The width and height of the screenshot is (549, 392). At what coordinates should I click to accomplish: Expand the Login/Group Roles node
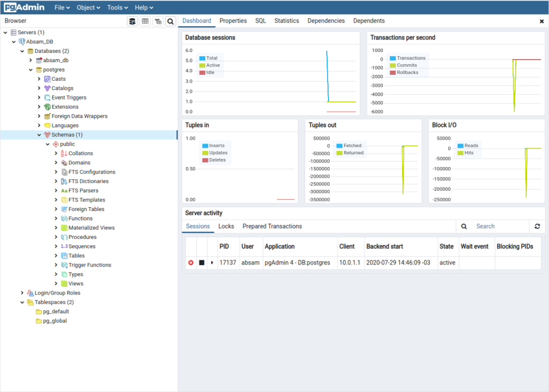(x=22, y=293)
